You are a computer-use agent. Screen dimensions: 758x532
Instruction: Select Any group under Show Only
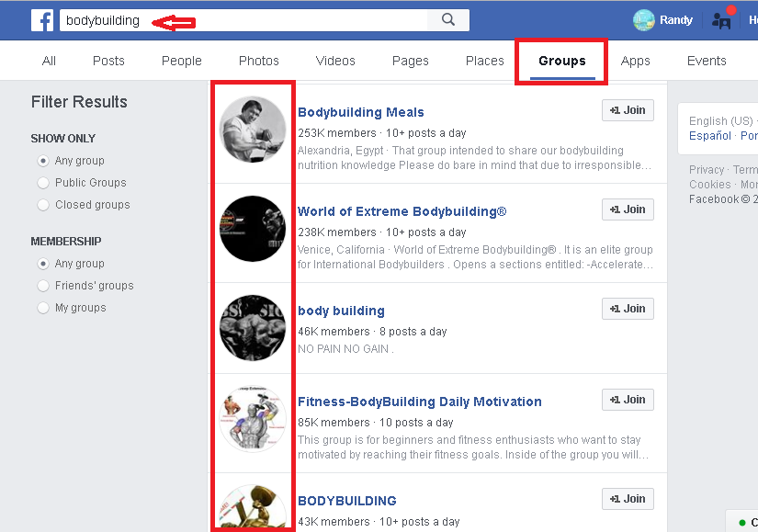pyautogui.click(x=43, y=161)
